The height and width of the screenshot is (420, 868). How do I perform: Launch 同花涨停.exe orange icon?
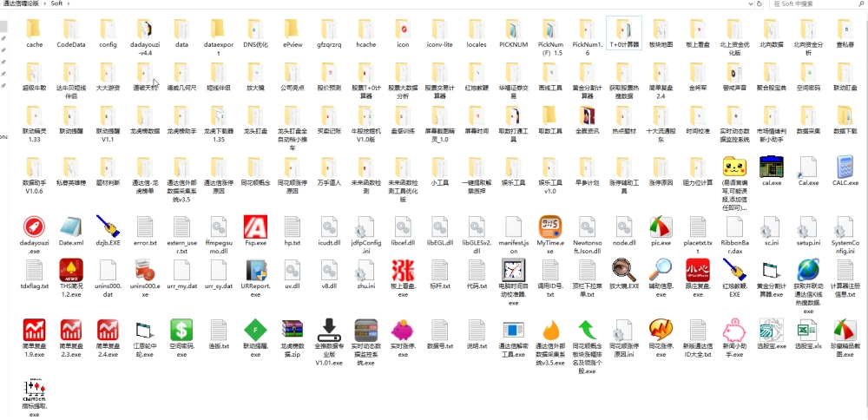coord(661,330)
